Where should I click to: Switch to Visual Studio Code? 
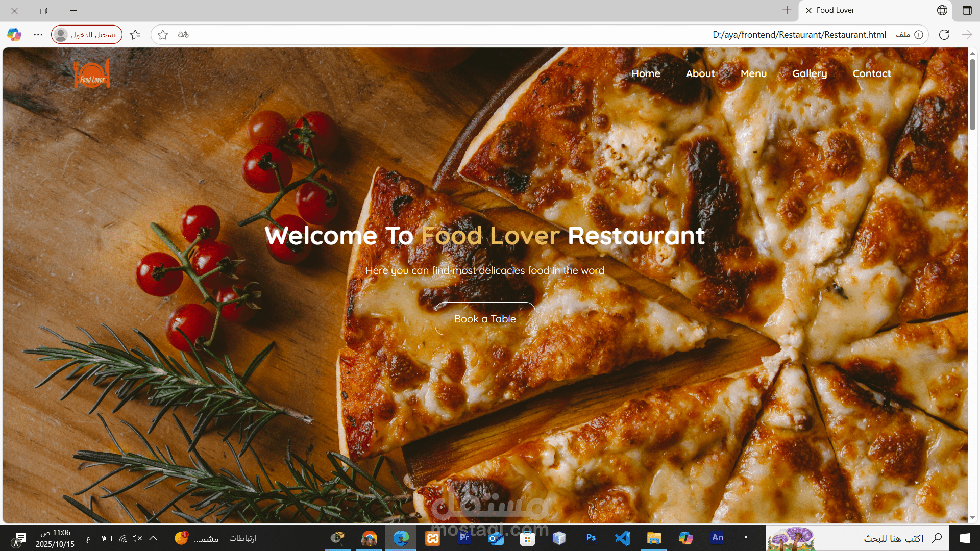pyautogui.click(x=623, y=538)
